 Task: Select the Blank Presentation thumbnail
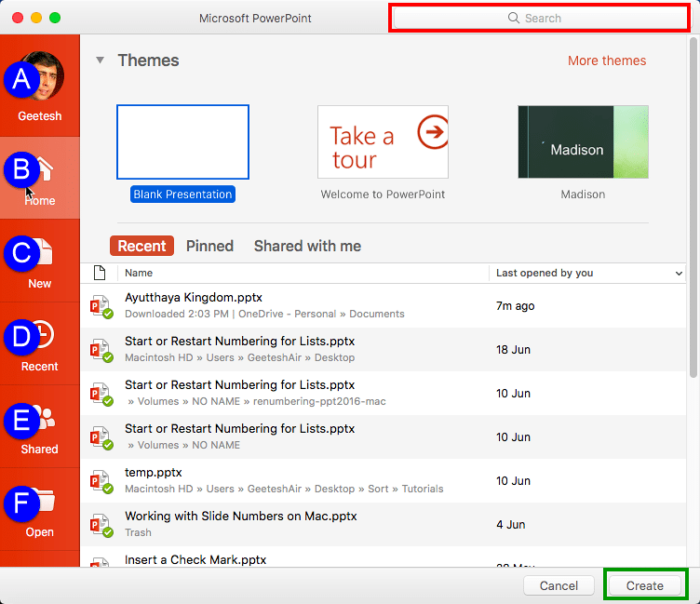coord(182,141)
